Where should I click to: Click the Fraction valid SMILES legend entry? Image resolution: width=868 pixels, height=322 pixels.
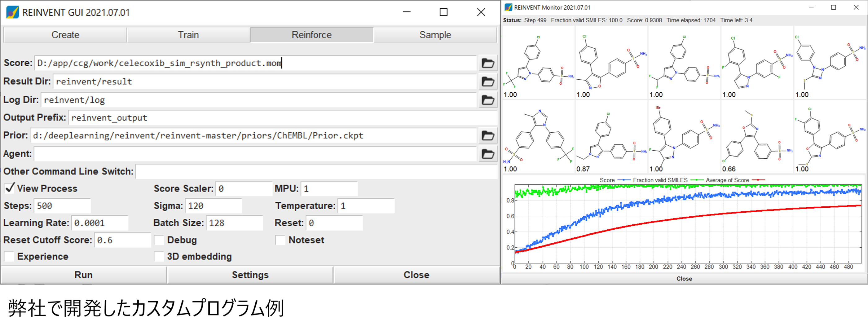668,180
